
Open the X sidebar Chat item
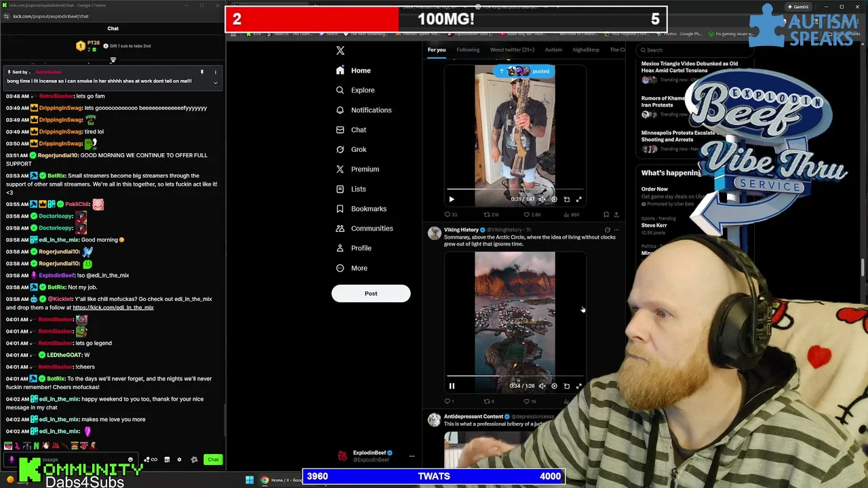[351, 129]
